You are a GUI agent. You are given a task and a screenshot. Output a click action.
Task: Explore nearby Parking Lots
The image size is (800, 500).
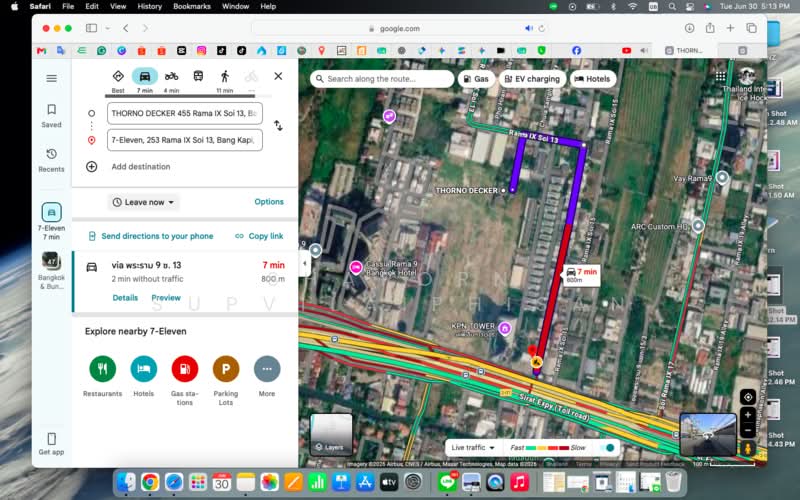point(226,380)
